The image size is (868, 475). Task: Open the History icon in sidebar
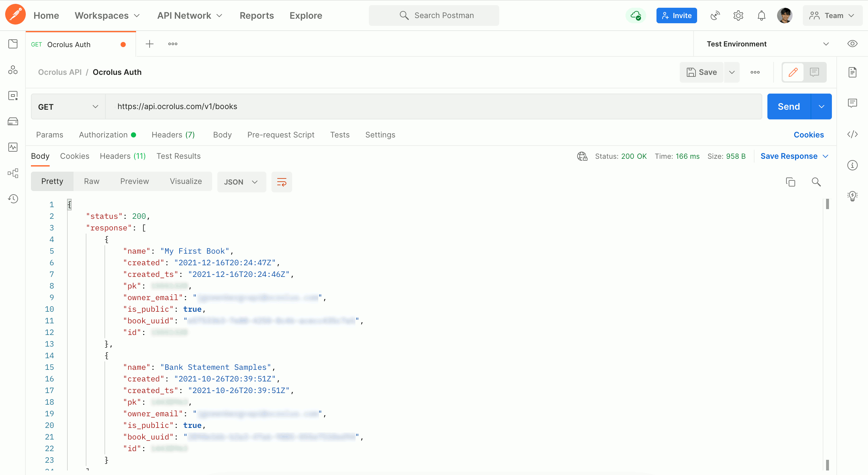13,199
